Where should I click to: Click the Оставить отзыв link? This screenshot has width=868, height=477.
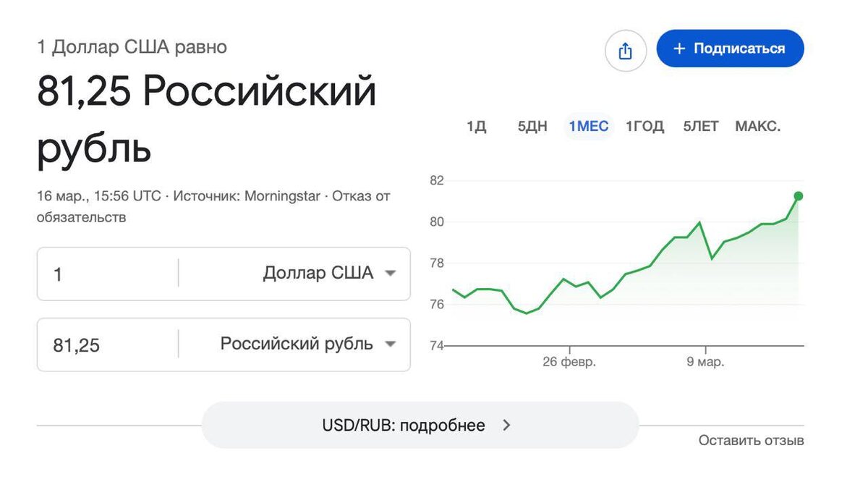click(x=751, y=440)
